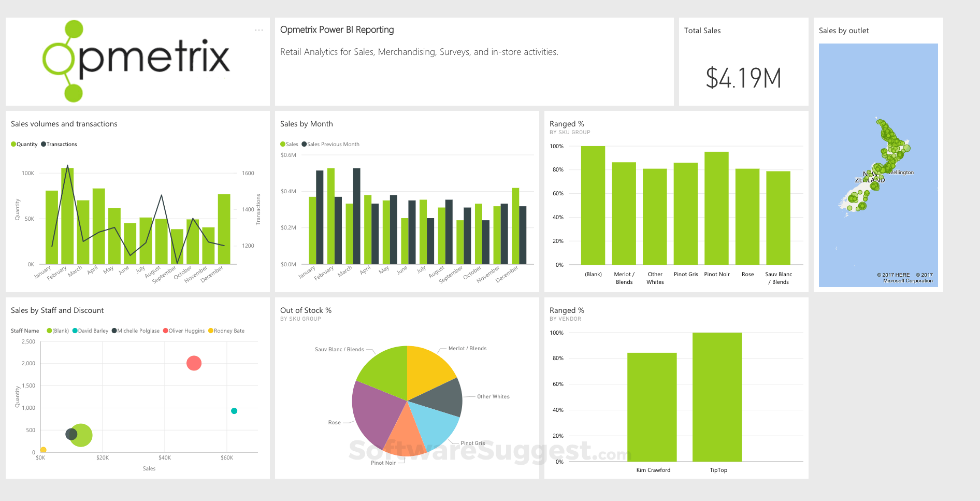Image resolution: width=980 pixels, height=501 pixels.
Task: Select the dark Michelle Polglase bubble
Action: [71, 434]
